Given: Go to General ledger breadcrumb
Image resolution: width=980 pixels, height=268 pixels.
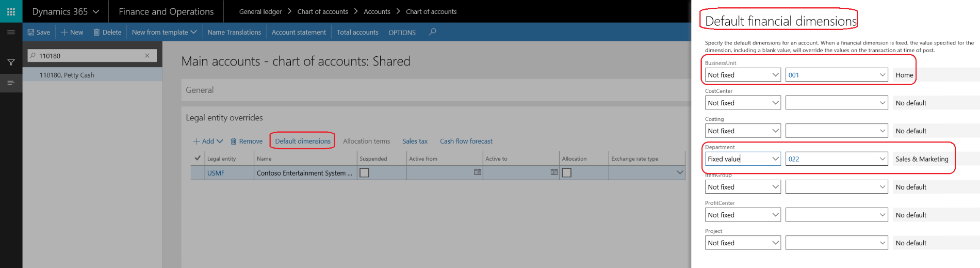Looking at the screenshot, I should click(260, 11).
